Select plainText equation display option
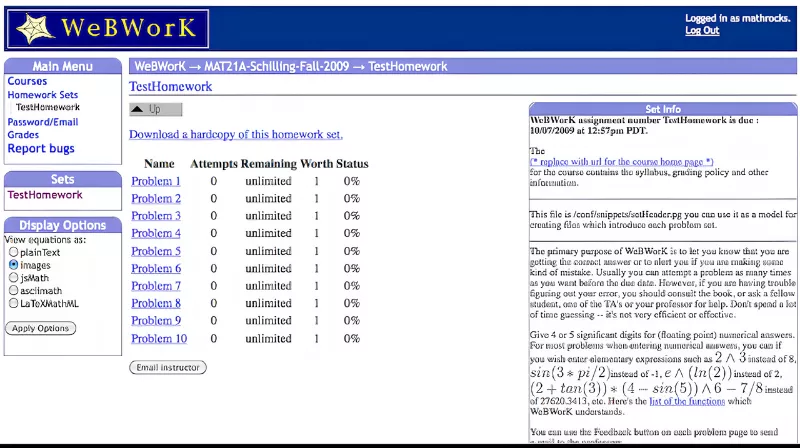Image resolution: width=800 pixels, height=448 pixels. (13, 252)
